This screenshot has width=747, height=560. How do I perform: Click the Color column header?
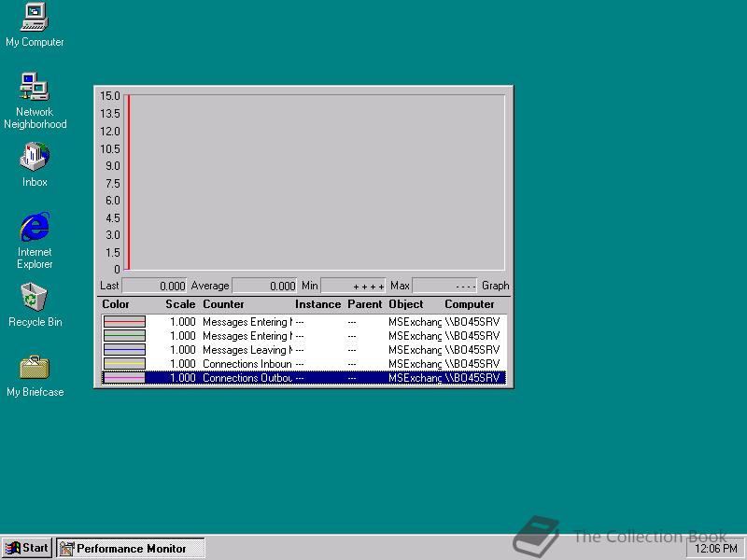click(x=115, y=304)
